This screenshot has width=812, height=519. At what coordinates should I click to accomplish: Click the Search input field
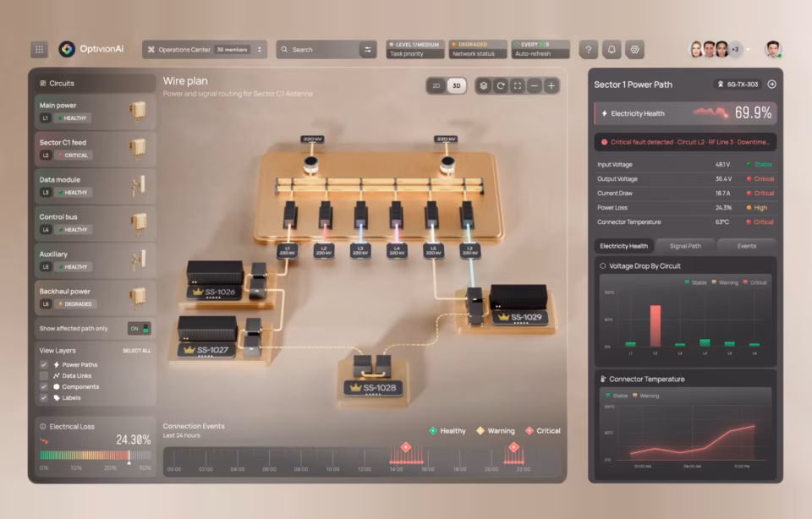318,50
